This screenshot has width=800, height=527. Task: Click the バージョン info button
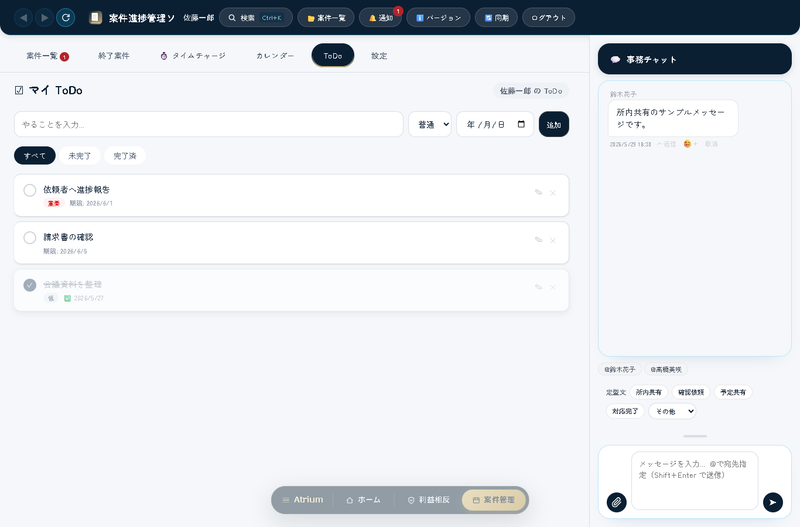[x=438, y=18]
